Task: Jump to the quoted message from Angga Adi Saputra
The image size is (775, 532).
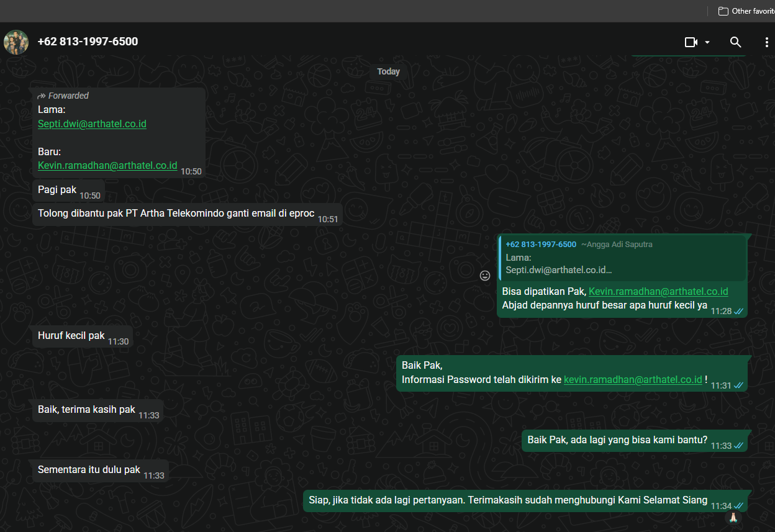Action: click(623, 258)
